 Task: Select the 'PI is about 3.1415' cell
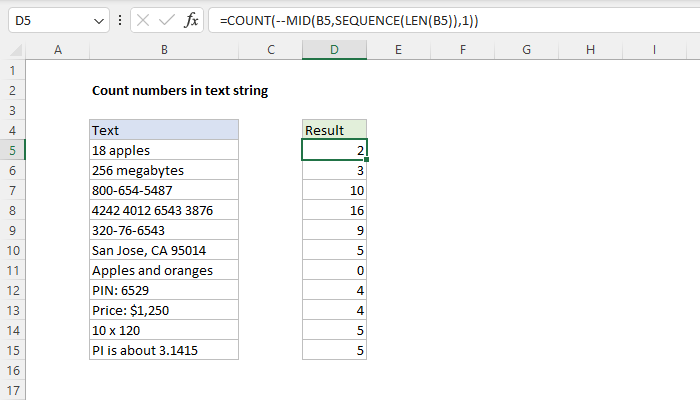click(163, 350)
